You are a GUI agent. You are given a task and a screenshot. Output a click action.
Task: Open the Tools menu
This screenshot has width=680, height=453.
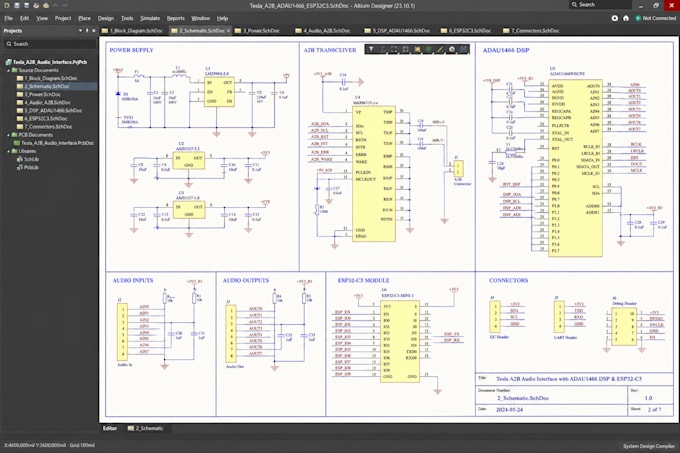tap(127, 18)
